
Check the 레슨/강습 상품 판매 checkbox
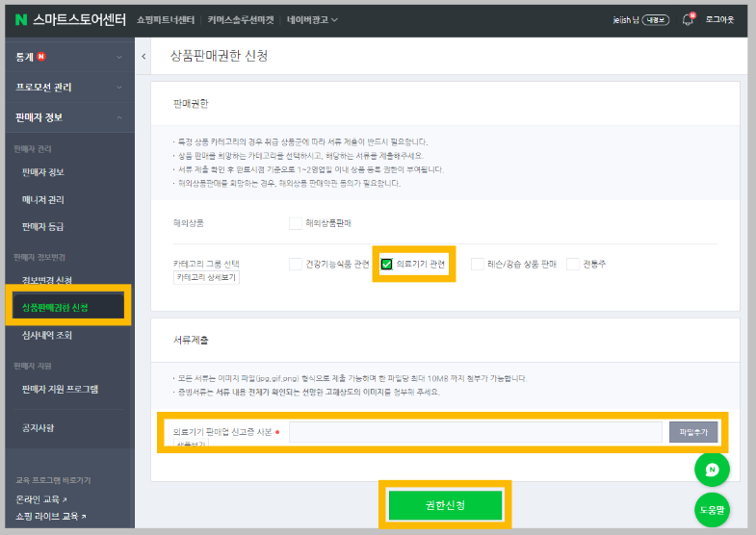pos(478,264)
